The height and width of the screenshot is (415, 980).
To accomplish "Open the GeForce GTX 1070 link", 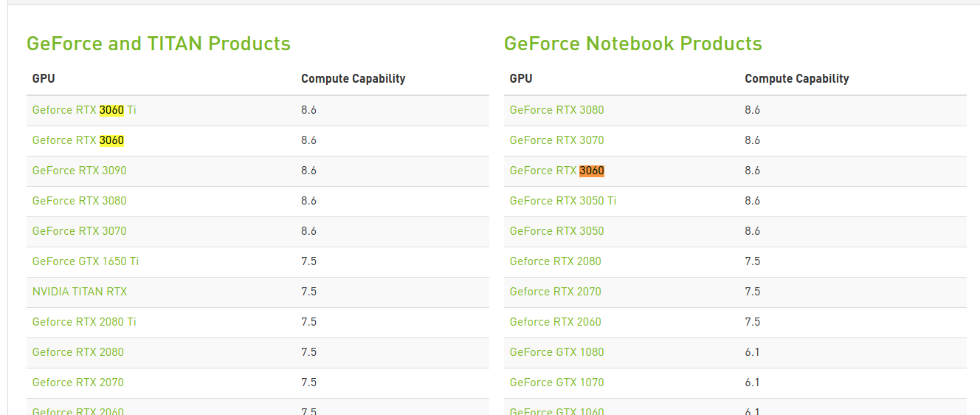I will coord(557,383).
